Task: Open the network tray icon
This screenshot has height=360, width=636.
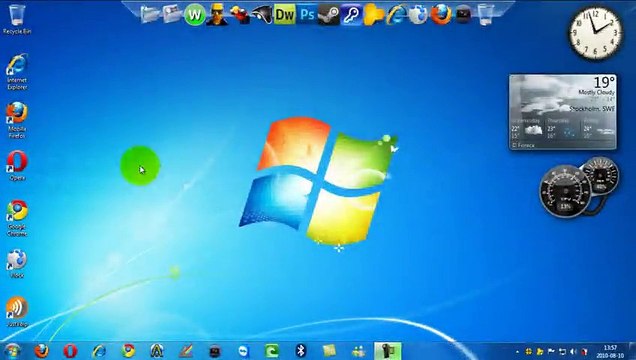Action: tap(562, 351)
